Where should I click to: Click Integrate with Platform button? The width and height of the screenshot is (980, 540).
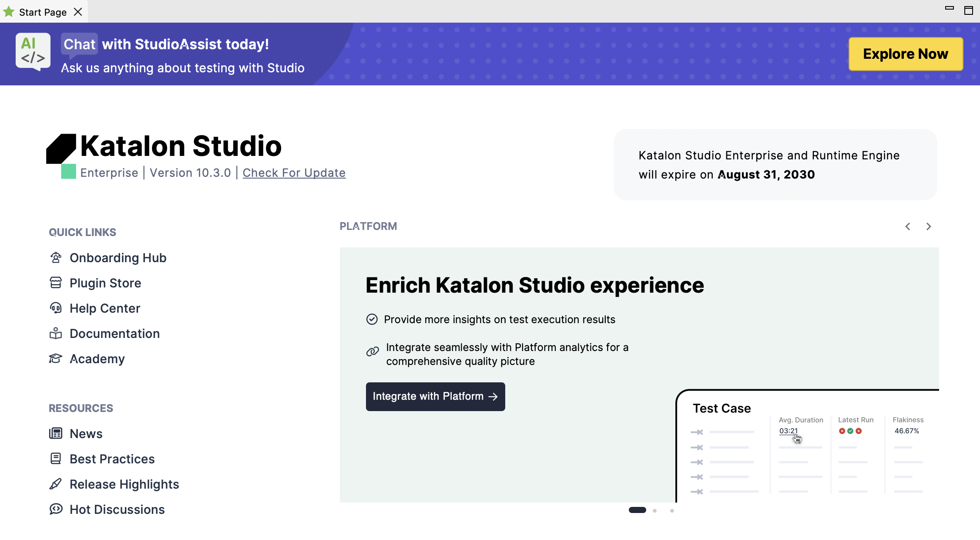435,396
